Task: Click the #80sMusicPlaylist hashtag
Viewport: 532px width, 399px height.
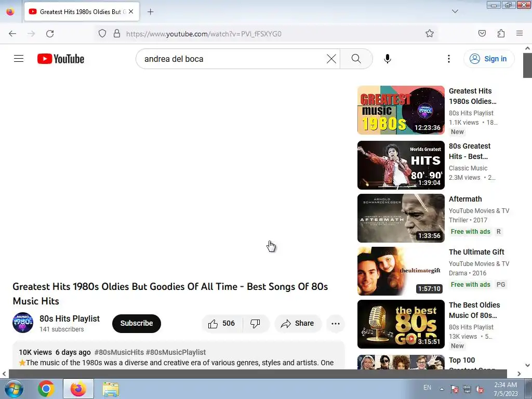Action: 176,352
